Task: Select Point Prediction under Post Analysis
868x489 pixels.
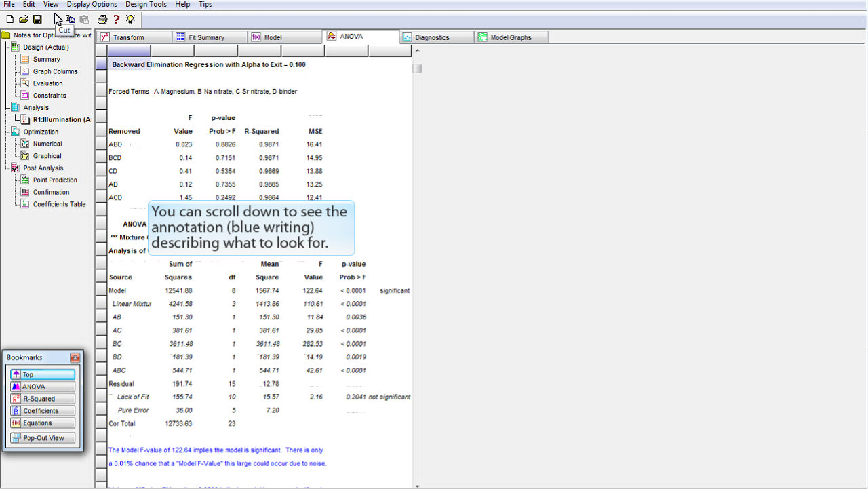Action: [x=55, y=180]
